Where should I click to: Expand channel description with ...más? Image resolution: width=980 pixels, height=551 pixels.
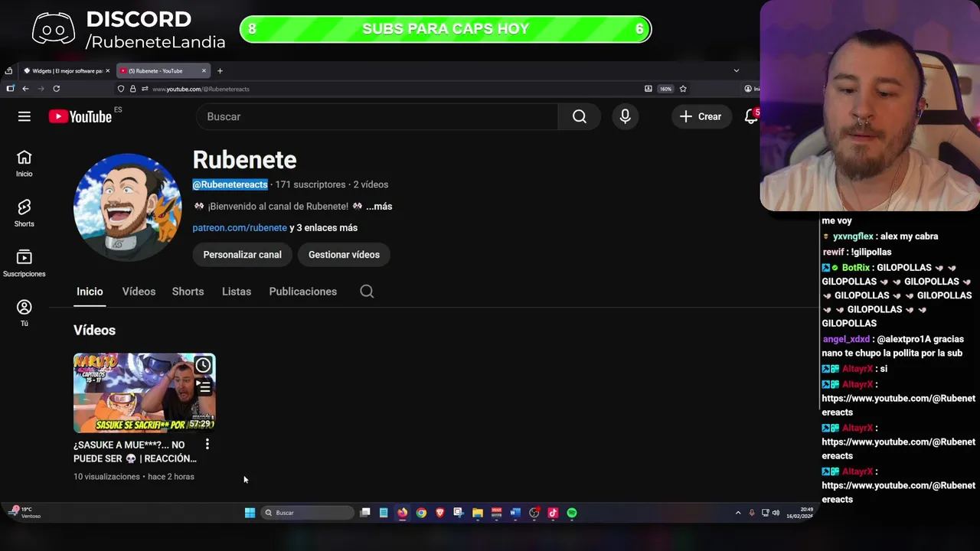[x=379, y=206]
